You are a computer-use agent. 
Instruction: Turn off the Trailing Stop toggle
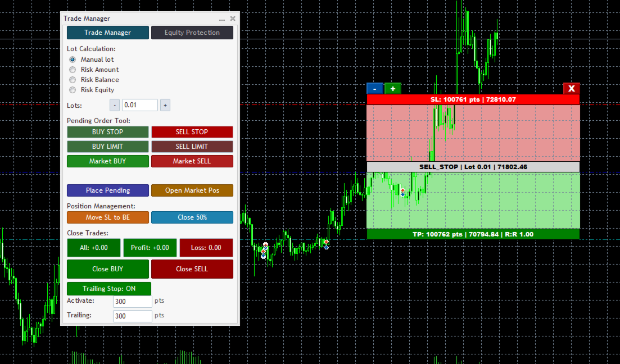[108, 289]
